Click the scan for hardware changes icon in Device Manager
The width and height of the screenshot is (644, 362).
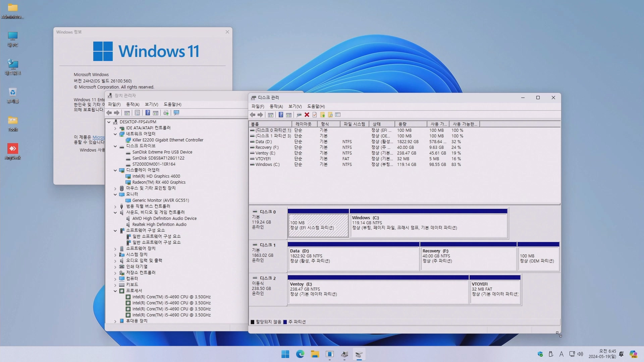click(176, 113)
